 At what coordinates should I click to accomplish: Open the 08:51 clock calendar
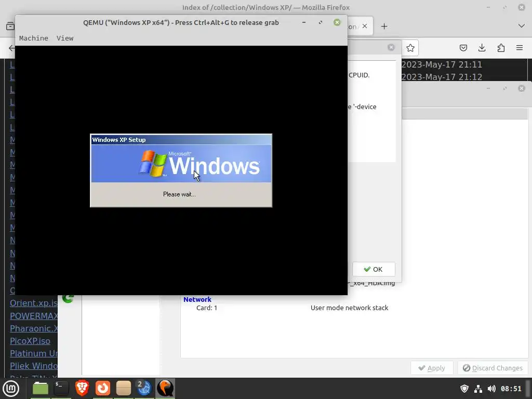pos(511,389)
